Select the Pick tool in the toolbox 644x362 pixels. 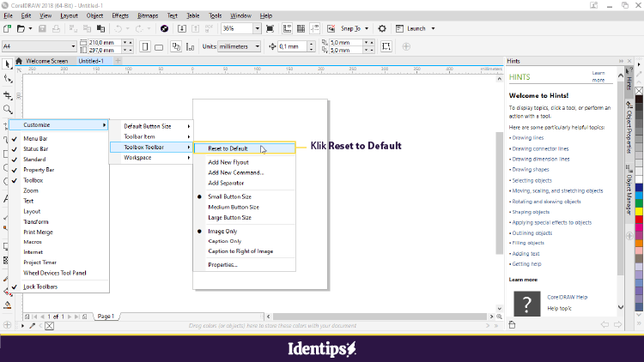click(7, 63)
